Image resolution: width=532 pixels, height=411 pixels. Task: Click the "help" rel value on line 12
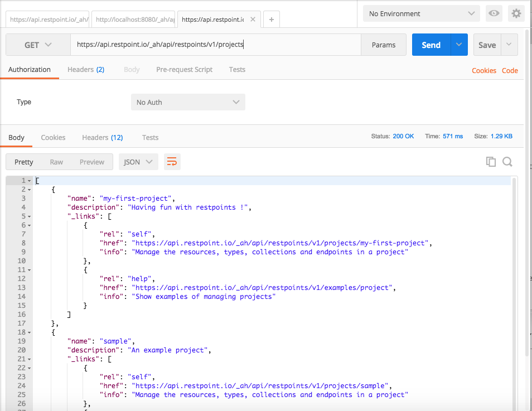point(140,279)
